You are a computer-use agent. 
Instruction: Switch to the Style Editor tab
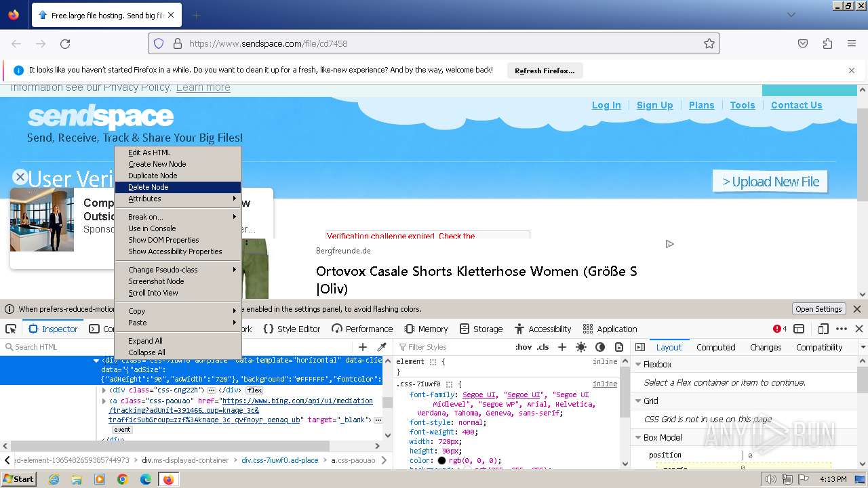tap(292, 329)
